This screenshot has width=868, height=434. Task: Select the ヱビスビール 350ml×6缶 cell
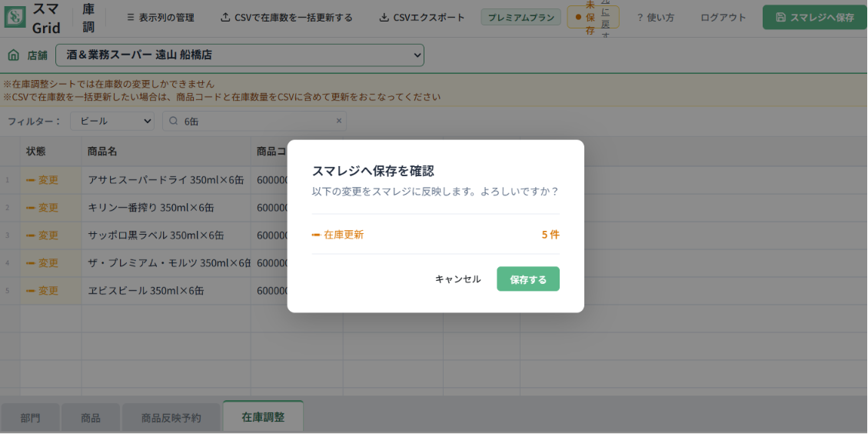click(165, 290)
